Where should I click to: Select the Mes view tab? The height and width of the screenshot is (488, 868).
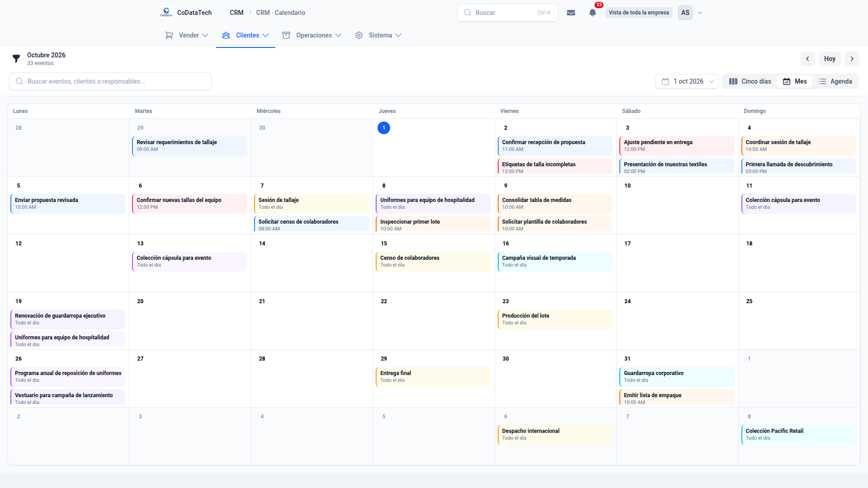point(795,81)
